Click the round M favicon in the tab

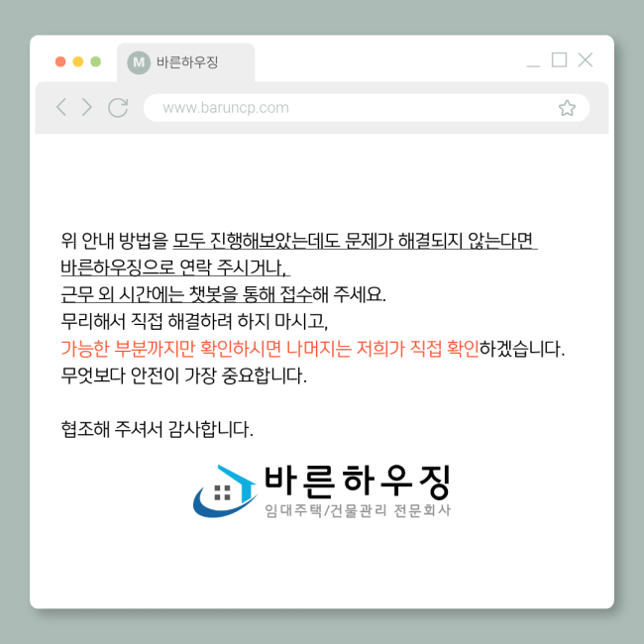click(139, 62)
